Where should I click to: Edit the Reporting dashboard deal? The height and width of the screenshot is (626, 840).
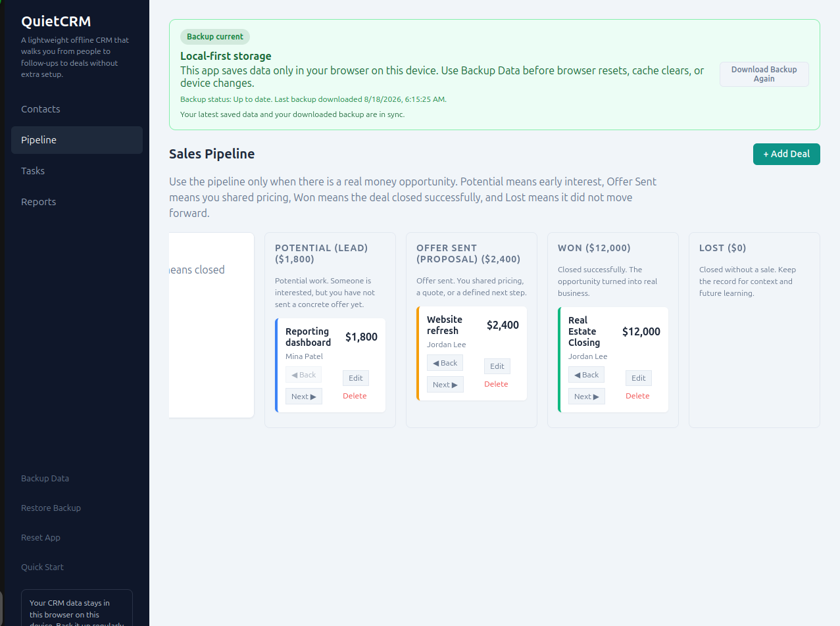[x=356, y=378]
